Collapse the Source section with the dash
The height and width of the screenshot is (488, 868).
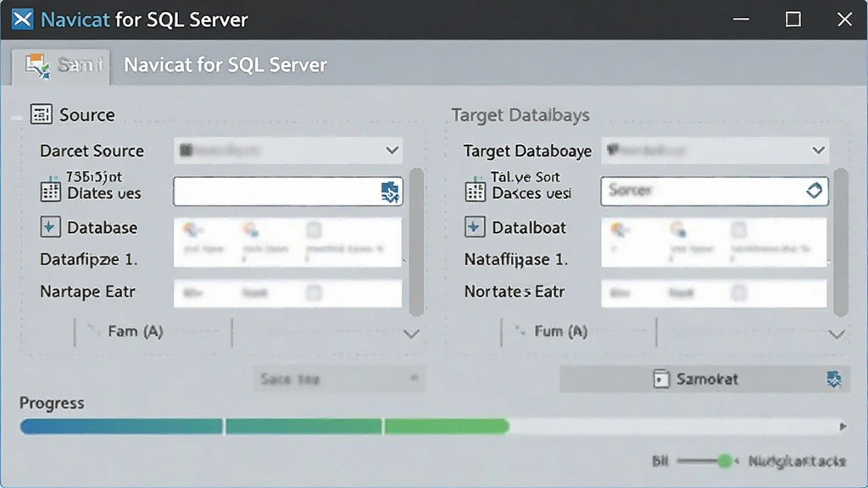pos(17,118)
